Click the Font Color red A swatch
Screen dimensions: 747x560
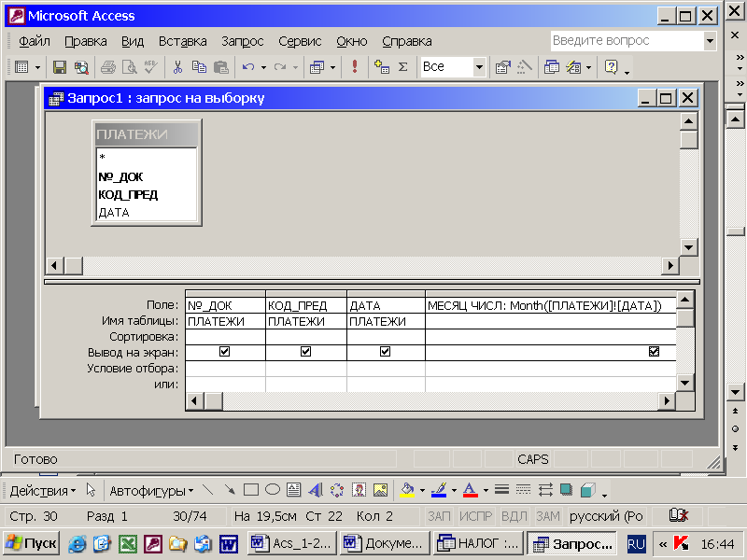point(471,490)
